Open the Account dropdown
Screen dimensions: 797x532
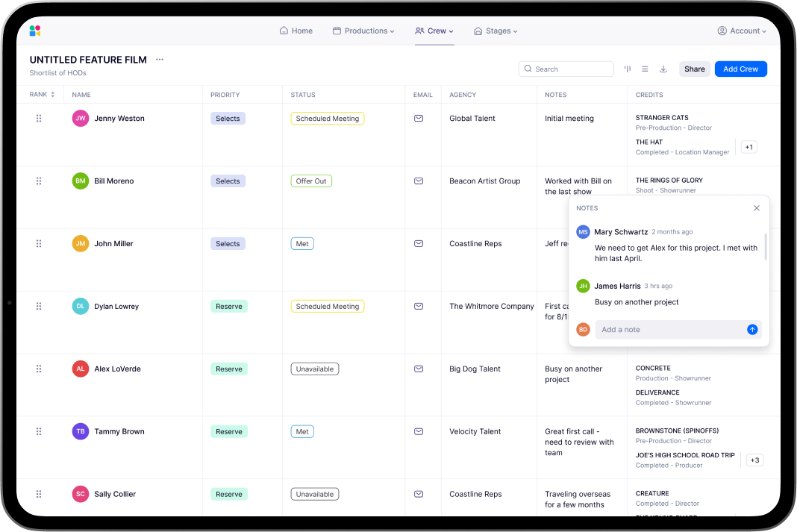[x=743, y=31]
